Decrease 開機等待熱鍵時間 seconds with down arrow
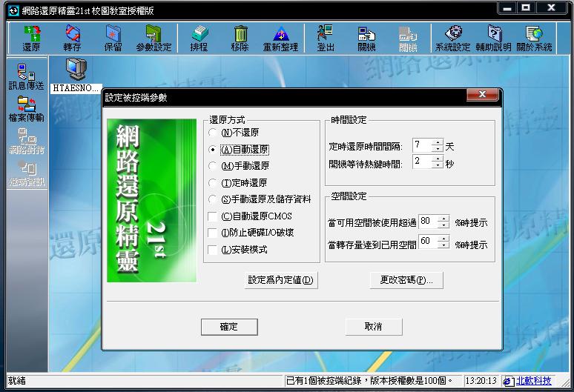 438,165
